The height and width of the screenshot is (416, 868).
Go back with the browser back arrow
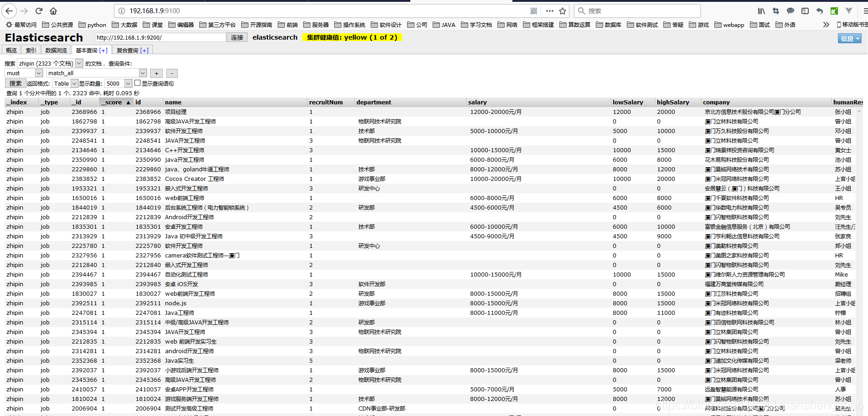click(x=10, y=10)
